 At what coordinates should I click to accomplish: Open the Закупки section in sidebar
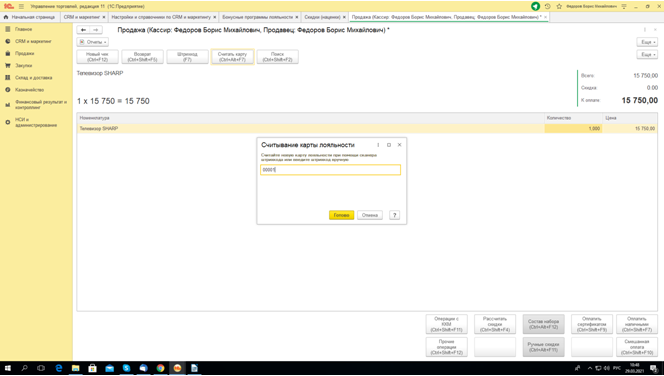(x=23, y=66)
